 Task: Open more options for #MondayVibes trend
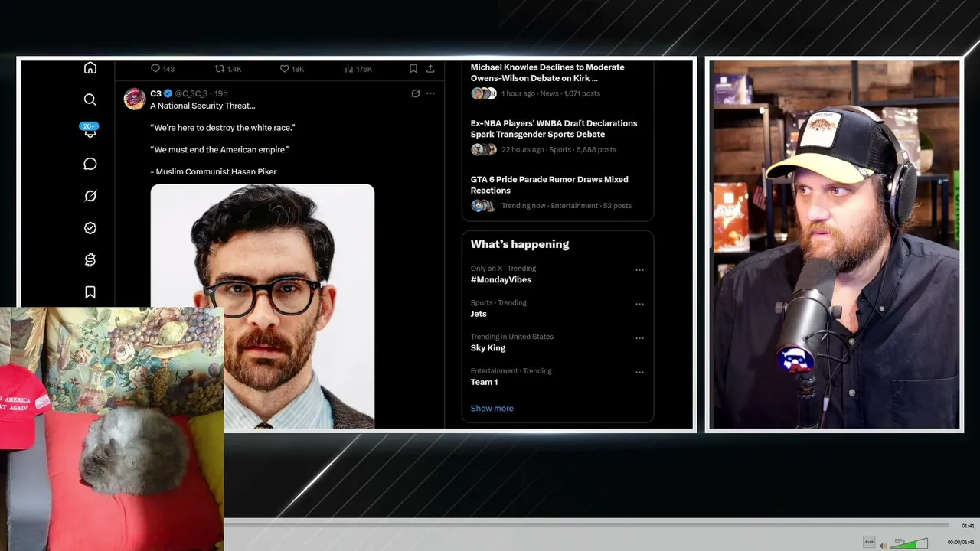tap(639, 270)
